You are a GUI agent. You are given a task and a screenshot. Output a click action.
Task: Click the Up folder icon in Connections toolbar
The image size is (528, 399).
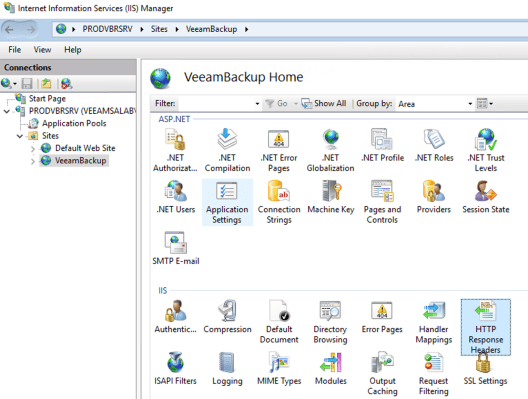pyautogui.click(x=46, y=83)
